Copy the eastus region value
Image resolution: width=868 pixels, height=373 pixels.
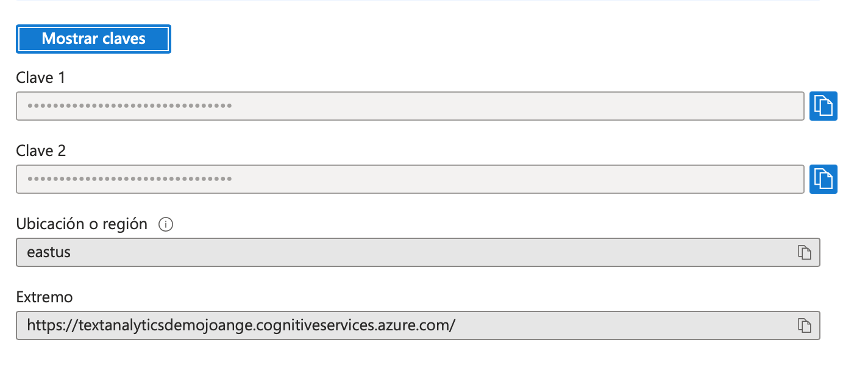tap(805, 252)
